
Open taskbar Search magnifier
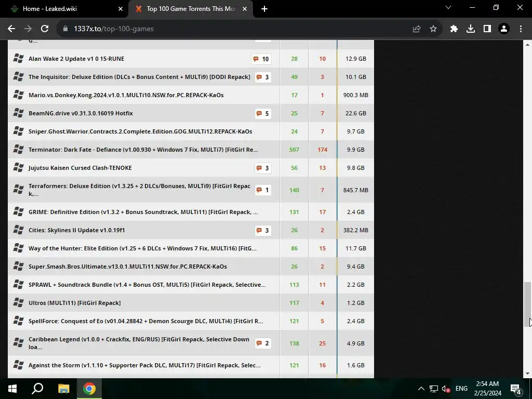[37, 389]
